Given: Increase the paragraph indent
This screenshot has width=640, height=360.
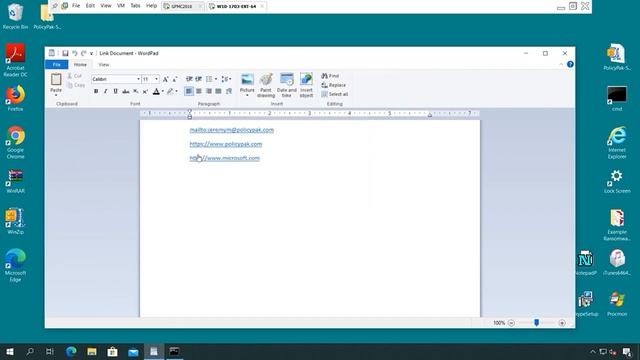Looking at the screenshot, I should pos(198,79).
